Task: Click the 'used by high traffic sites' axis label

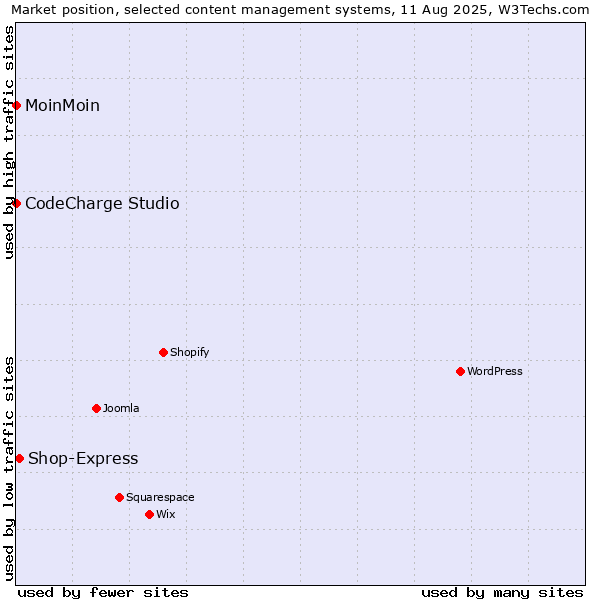Action: click(8, 142)
